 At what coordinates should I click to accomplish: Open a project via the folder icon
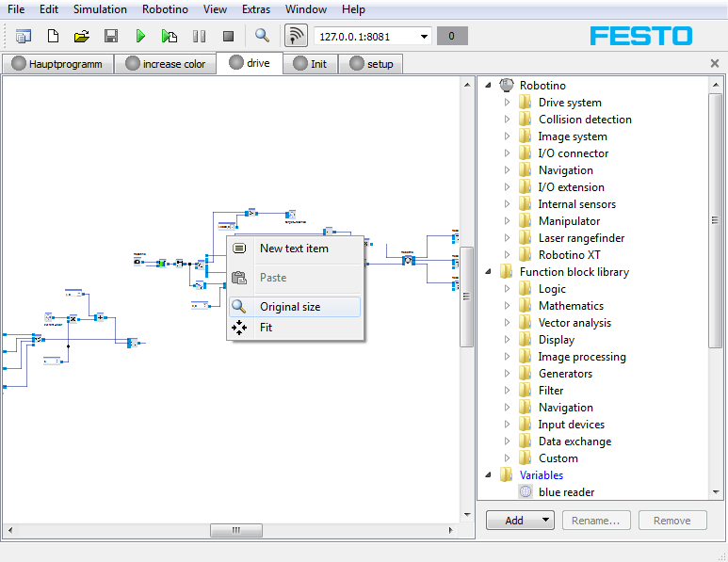tap(82, 36)
